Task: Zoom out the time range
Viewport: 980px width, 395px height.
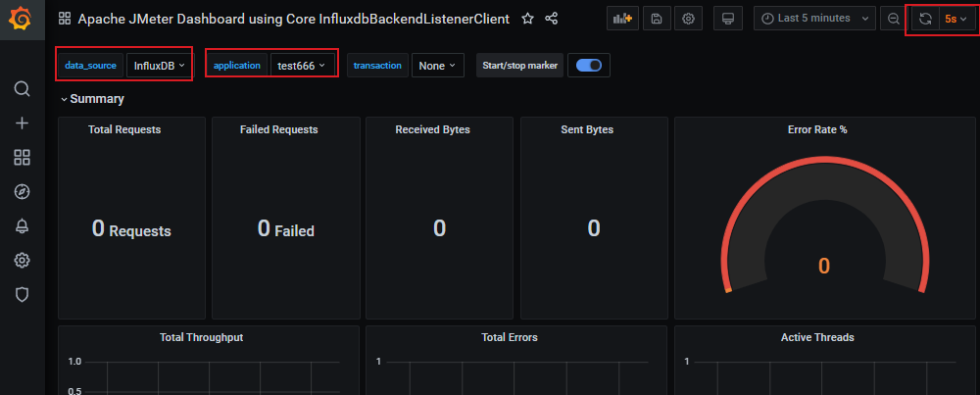Action: (x=894, y=19)
